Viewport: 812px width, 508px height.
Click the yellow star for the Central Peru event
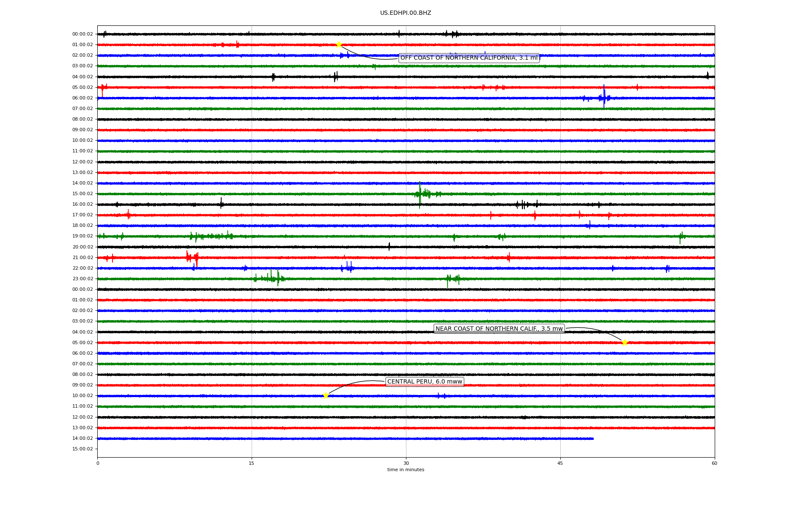pos(326,395)
